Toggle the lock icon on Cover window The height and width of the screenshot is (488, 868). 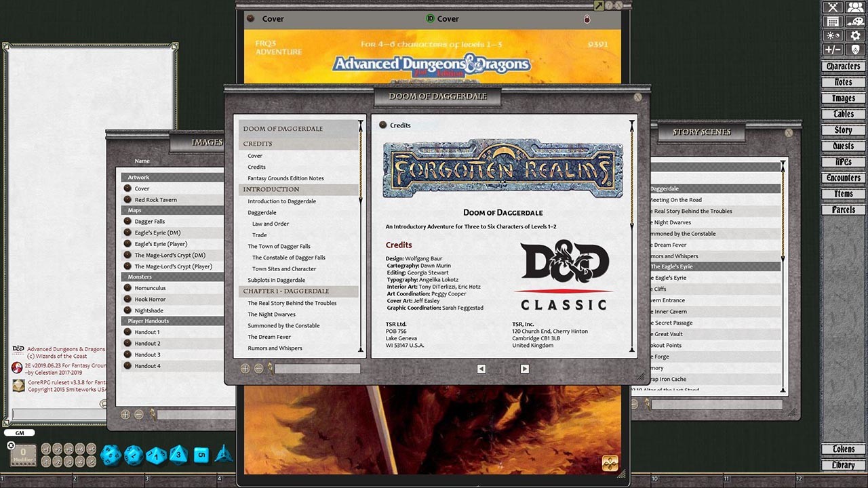click(x=587, y=19)
